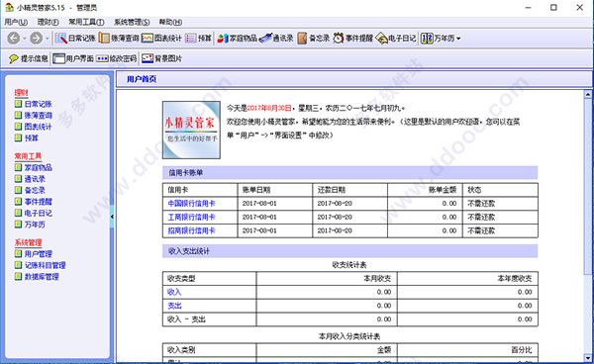Click the date 2017年8月30日 in greeting
The image size is (594, 364).
coord(269,108)
